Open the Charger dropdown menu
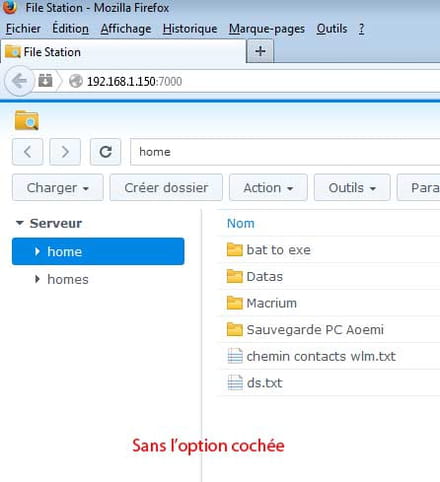The width and height of the screenshot is (440, 482). (x=58, y=188)
